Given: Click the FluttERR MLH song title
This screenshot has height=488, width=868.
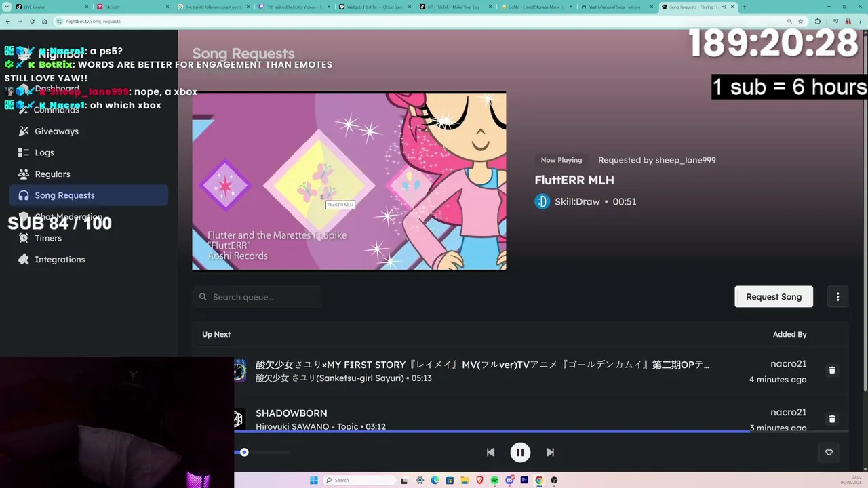Looking at the screenshot, I should 574,180.
